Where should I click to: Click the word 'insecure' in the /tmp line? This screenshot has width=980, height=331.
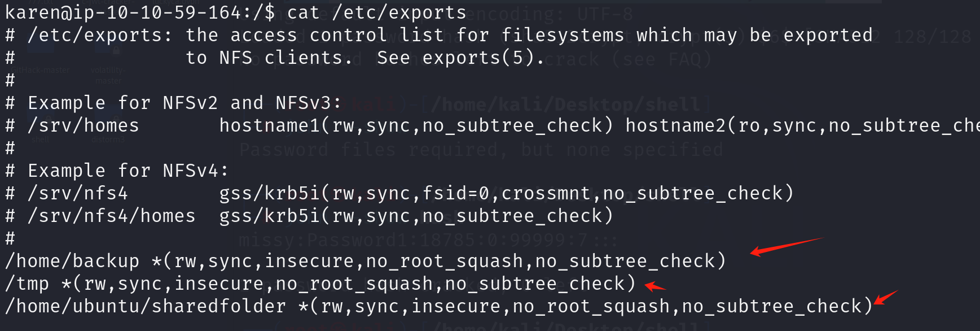click(219, 284)
